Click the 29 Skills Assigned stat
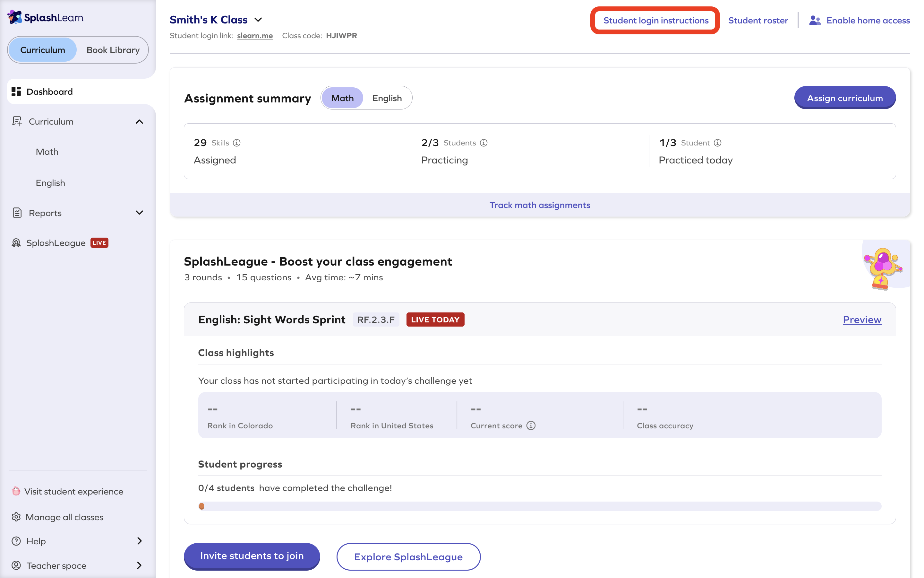 click(x=217, y=151)
